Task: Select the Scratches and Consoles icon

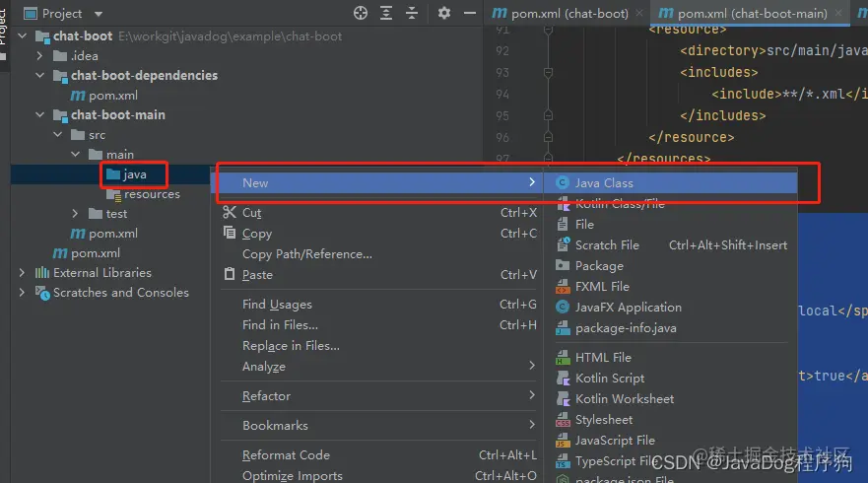Action: [x=42, y=293]
